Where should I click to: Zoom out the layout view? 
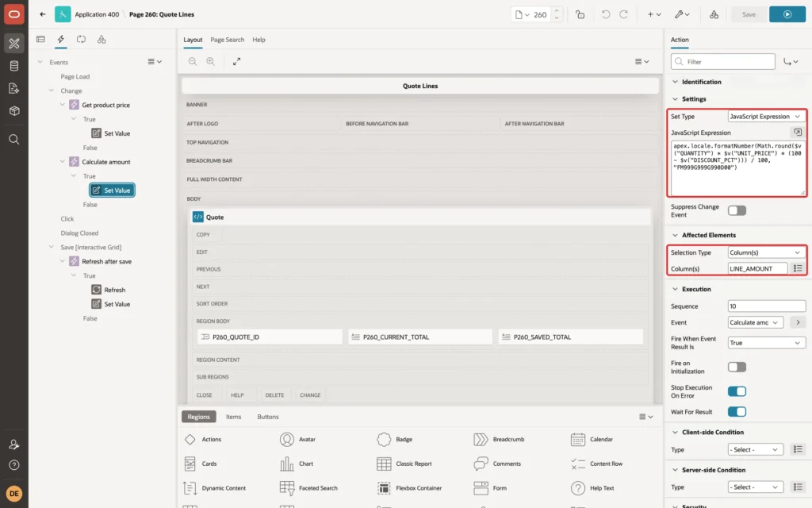coord(193,61)
